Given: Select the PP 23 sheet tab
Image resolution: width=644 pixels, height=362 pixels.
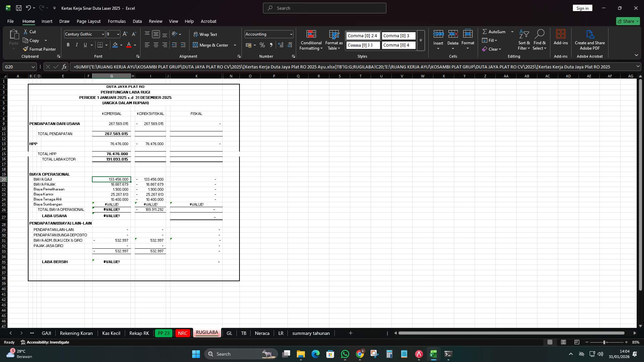Looking at the screenshot, I should click(164, 333).
